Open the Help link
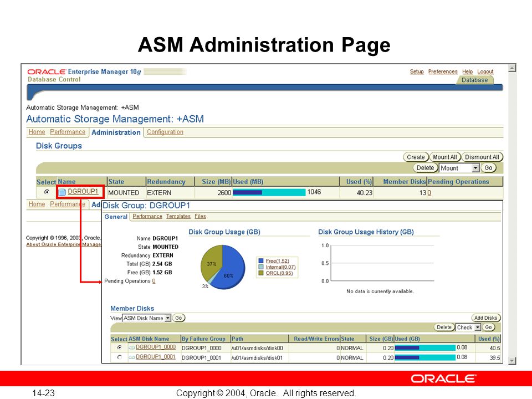 [467, 71]
